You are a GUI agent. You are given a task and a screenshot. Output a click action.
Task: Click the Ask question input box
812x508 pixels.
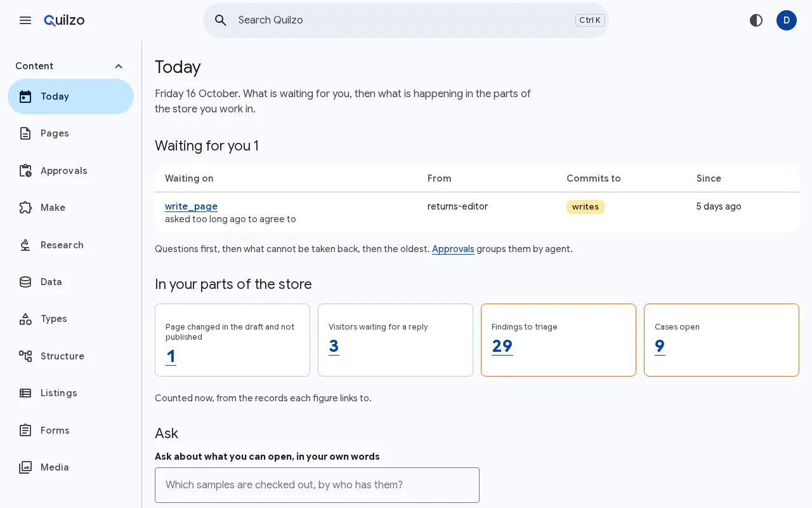coord(317,485)
